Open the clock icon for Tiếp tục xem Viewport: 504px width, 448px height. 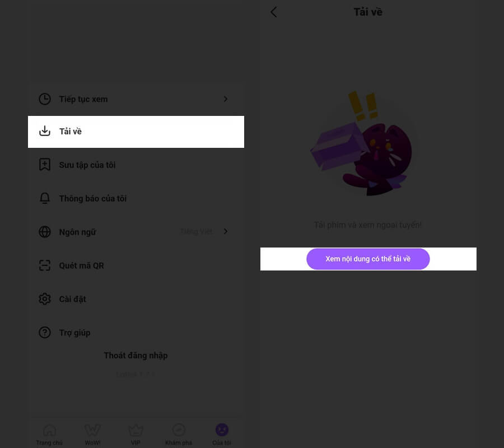pos(45,99)
